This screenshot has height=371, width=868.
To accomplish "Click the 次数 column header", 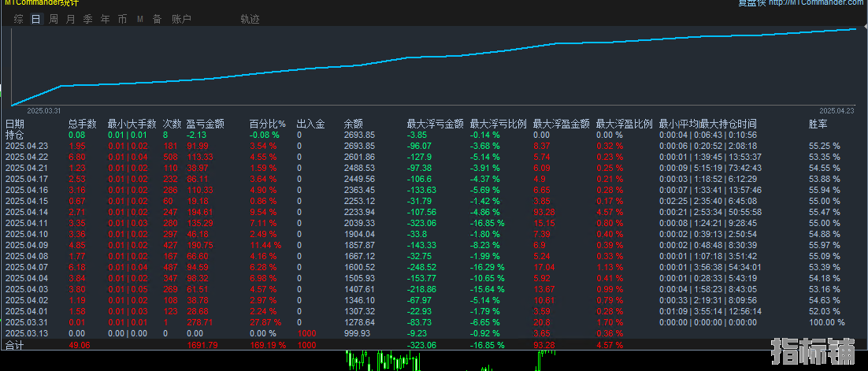I will click(x=172, y=124).
